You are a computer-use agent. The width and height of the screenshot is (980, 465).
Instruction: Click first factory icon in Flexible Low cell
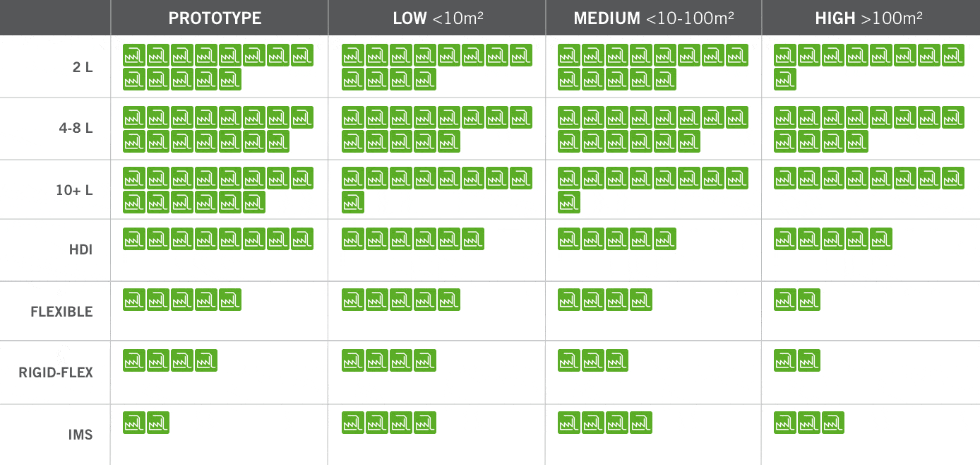point(353,300)
